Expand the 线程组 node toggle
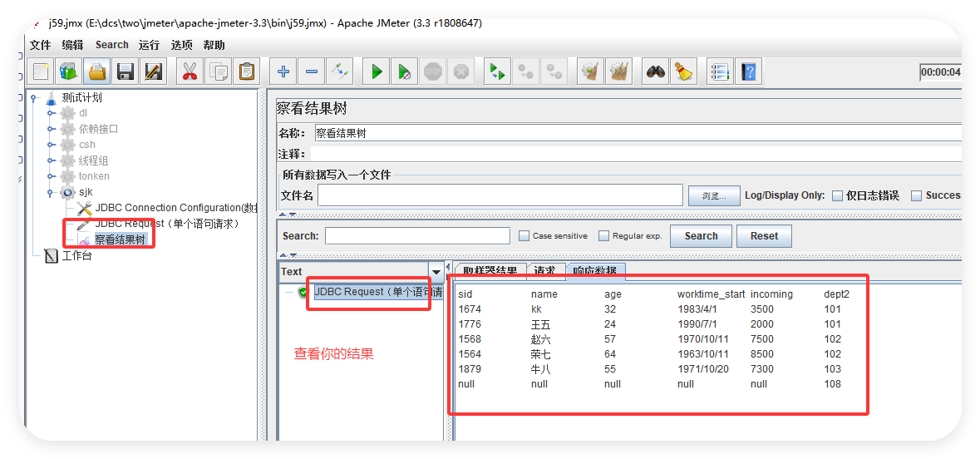 coord(52,160)
